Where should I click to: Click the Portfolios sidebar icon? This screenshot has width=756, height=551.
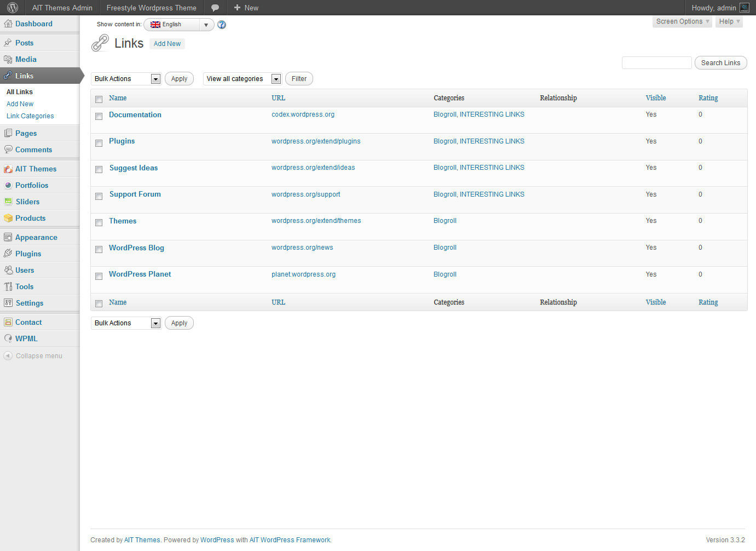pyautogui.click(x=8, y=185)
